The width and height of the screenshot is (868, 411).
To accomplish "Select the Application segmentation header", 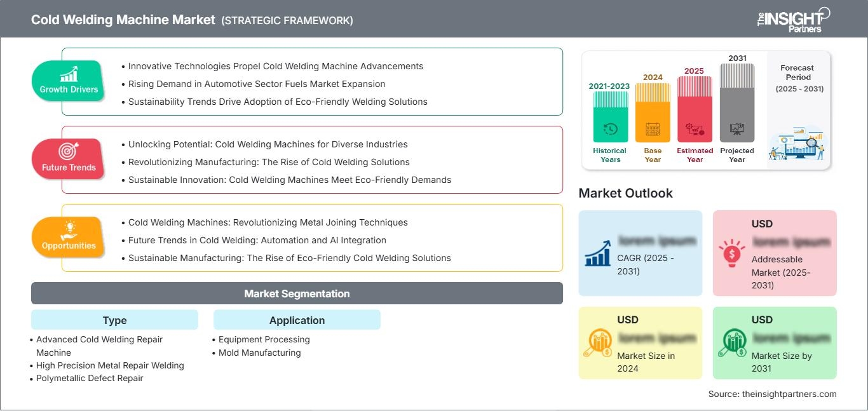I will click(x=297, y=320).
